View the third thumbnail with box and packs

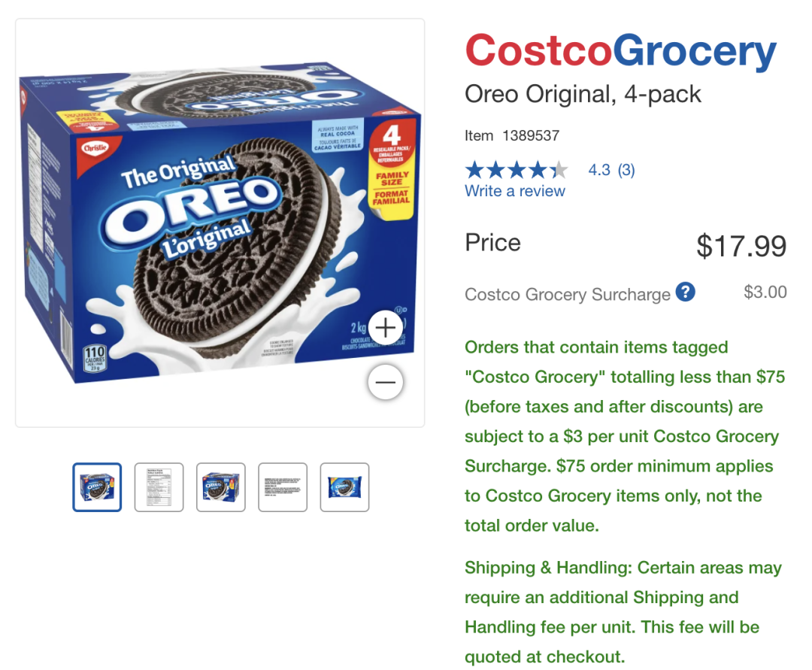click(220, 487)
